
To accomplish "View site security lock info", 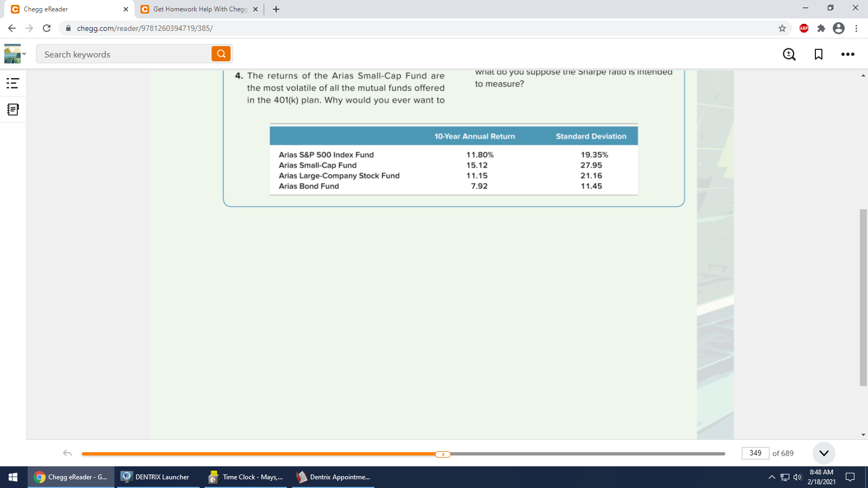I will (x=68, y=28).
